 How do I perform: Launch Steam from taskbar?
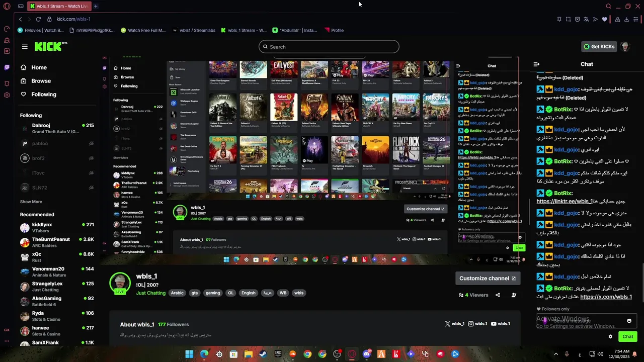263,354
